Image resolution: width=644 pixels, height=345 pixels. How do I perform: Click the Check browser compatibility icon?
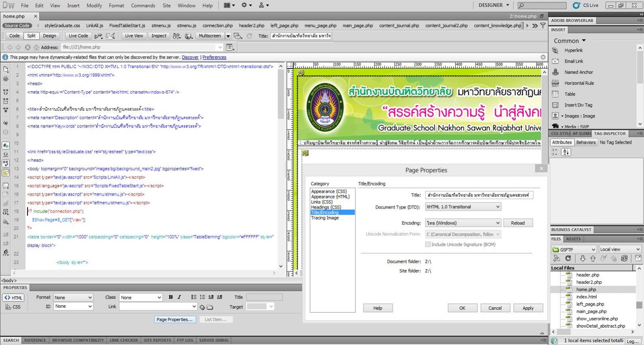(x=111, y=36)
